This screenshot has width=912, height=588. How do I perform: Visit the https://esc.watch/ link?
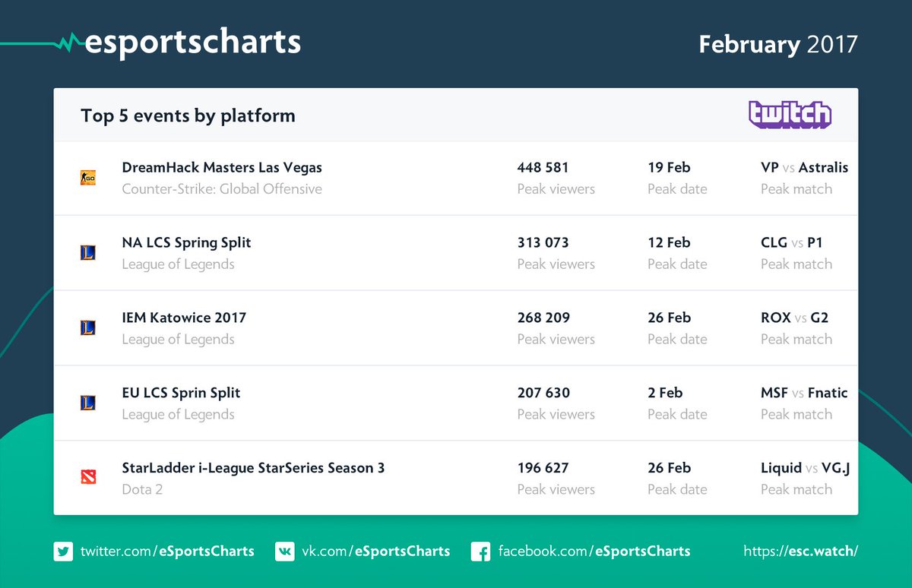pyautogui.click(x=801, y=551)
